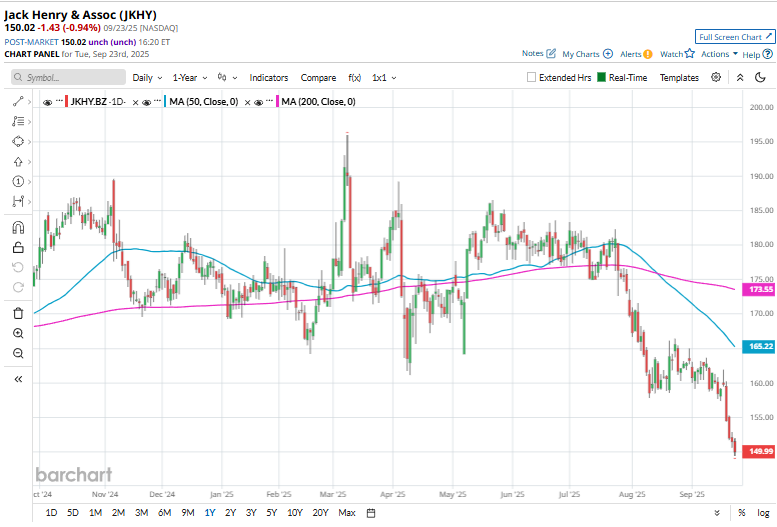Toggle percent scale on price axis

(742, 513)
